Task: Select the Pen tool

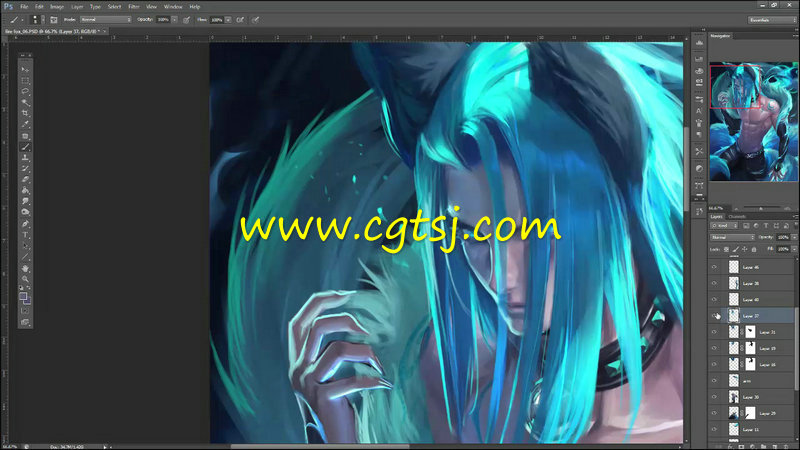Action: [25, 223]
